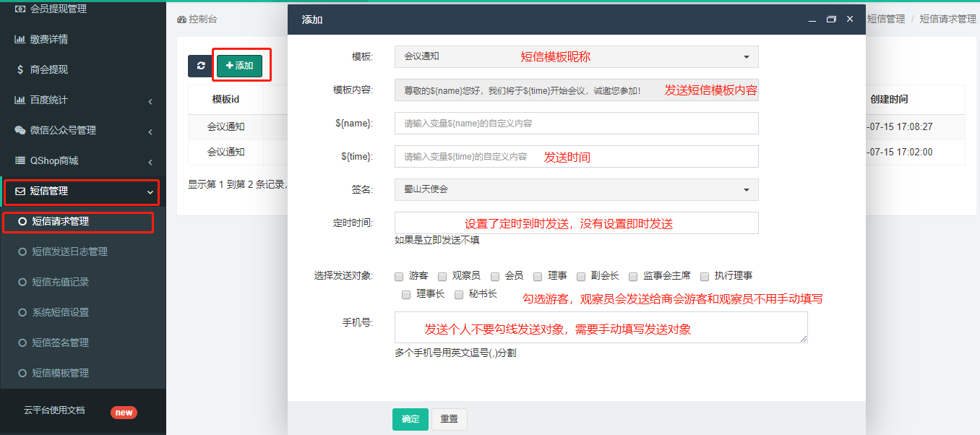Tick the 秘书长 checkbox
980x435 pixels.
click(459, 295)
